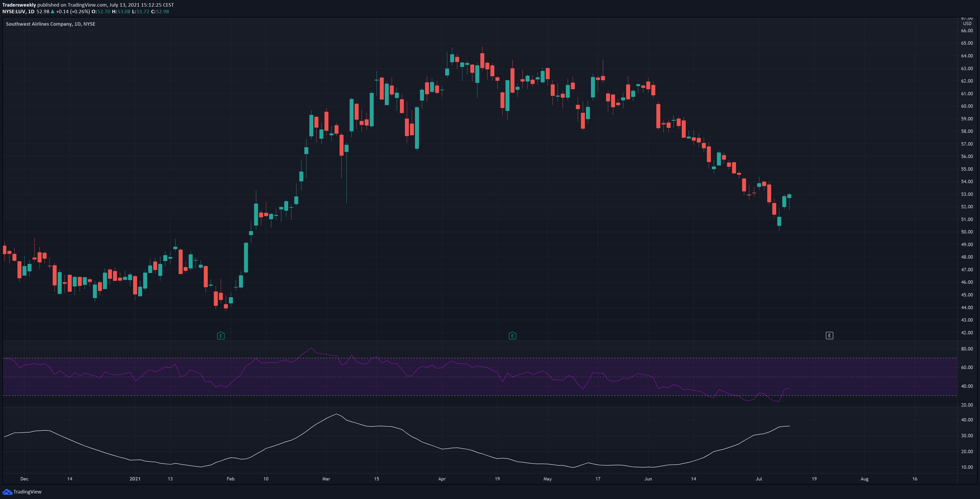Click the end of the white indicator line
Image resolution: width=980 pixels, height=499 pixels.
(x=789, y=426)
